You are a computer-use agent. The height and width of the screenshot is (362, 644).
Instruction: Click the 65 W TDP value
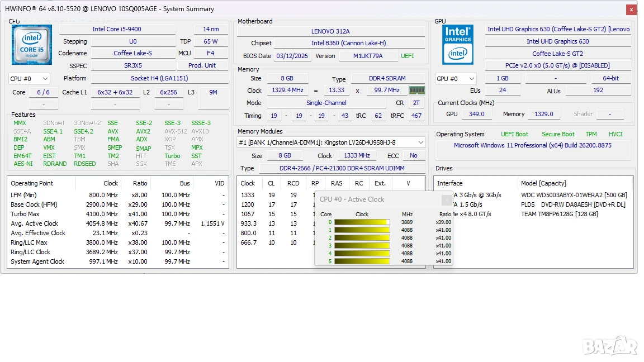tap(211, 41)
